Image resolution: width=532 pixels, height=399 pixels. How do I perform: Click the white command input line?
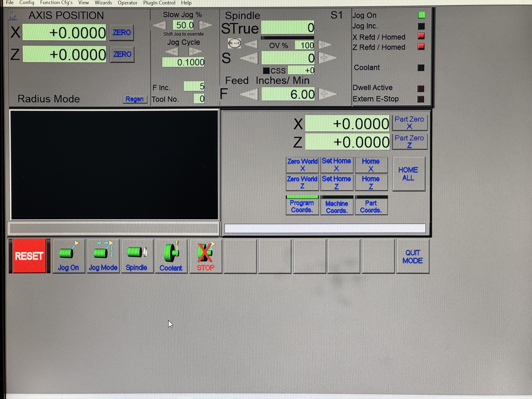325,229
